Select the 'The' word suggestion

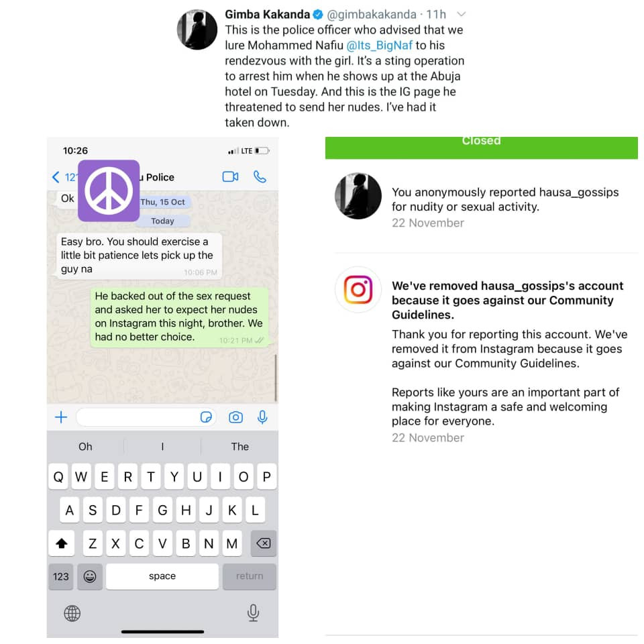click(x=240, y=447)
